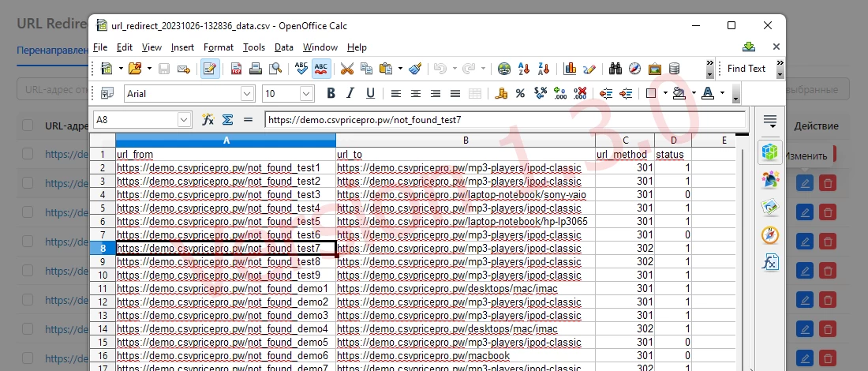Export directly as PDF icon
Viewport: 868px width, 371px height.
pos(236,69)
